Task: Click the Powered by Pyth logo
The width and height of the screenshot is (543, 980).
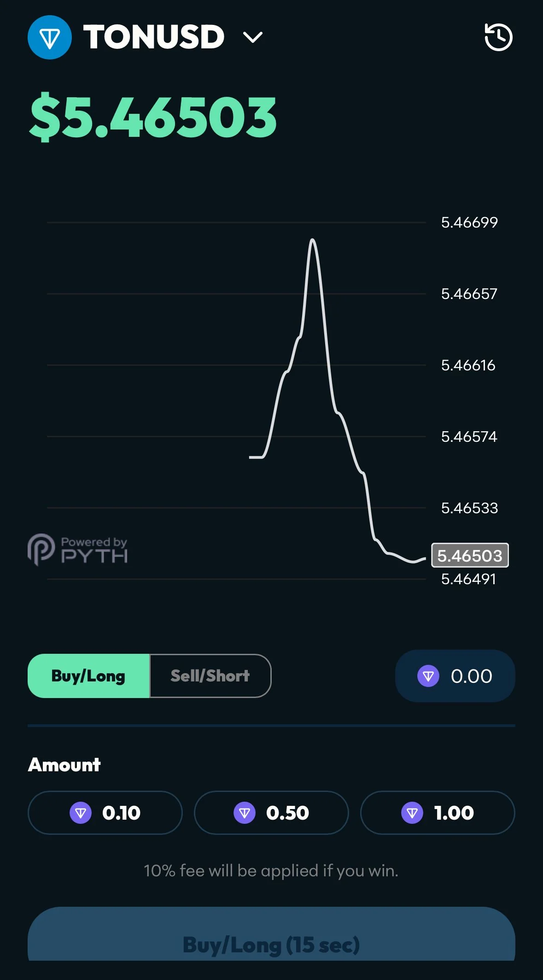Action: coord(77,550)
